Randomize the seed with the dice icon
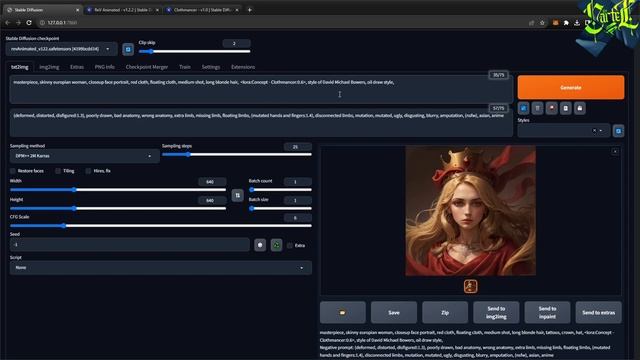Viewport: 640px width, 360px height. [260, 245]
